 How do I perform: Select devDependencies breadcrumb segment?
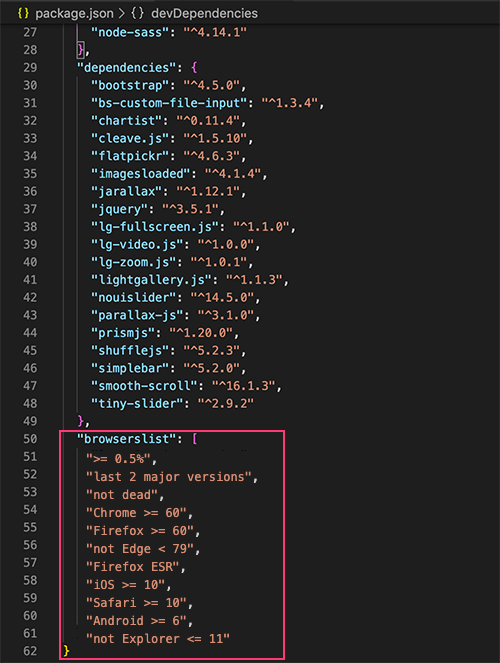(204, 14)
